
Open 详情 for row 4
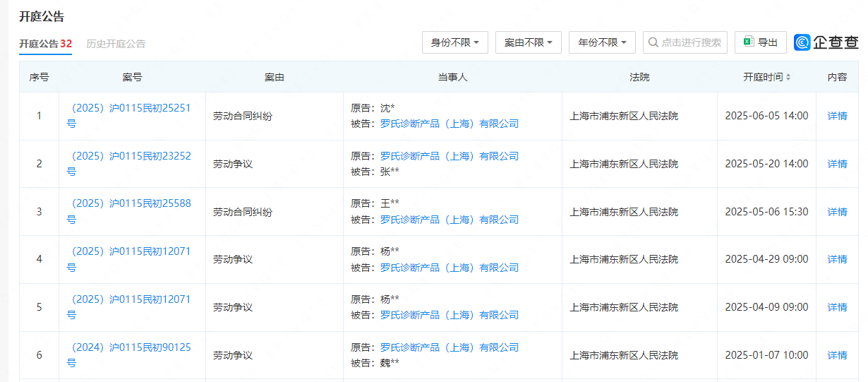click(837, 259)
